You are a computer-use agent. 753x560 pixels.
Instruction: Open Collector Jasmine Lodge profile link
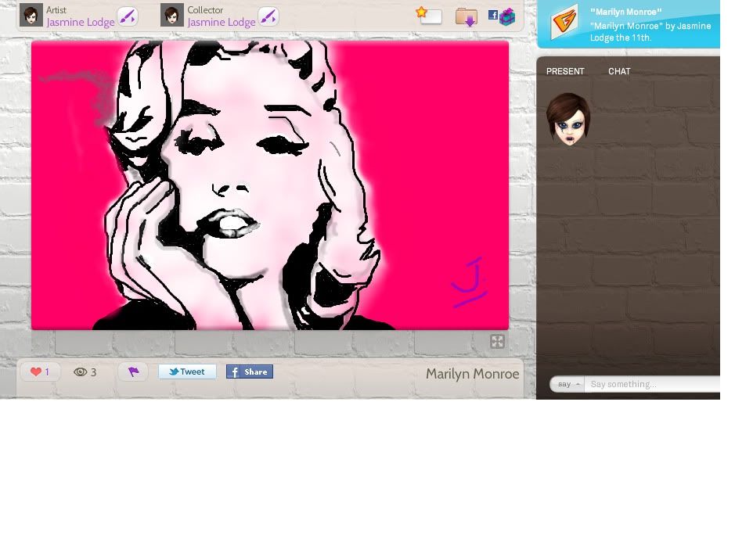pos(222,22)
